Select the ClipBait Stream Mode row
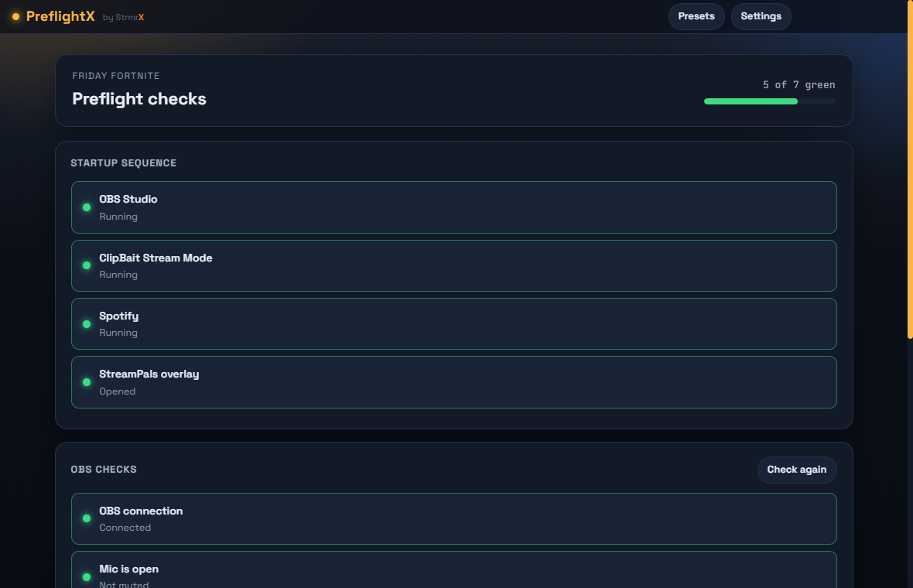The height and width of the screenshot is (588, 913). [x=454, y=265]
